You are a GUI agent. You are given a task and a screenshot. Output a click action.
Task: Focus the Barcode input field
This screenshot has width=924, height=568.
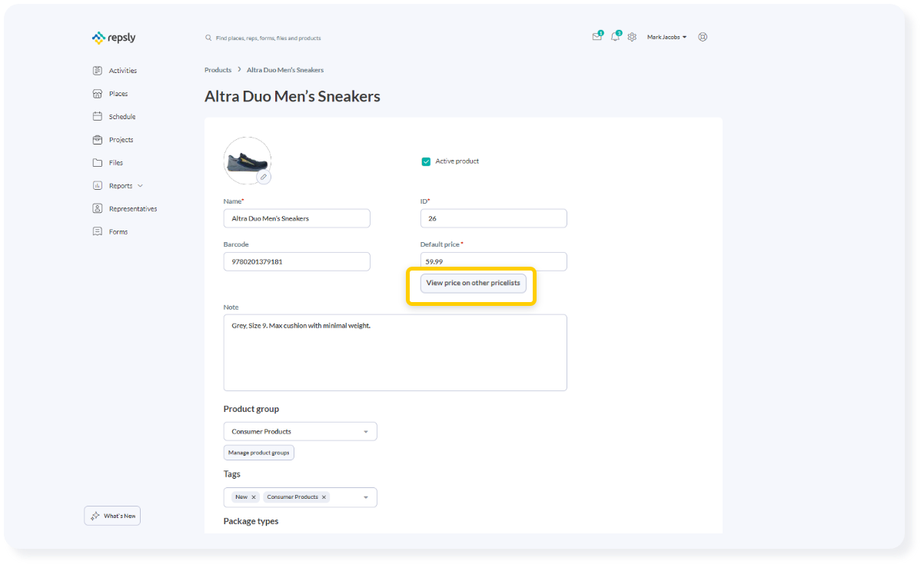click(x=297, y=261)
